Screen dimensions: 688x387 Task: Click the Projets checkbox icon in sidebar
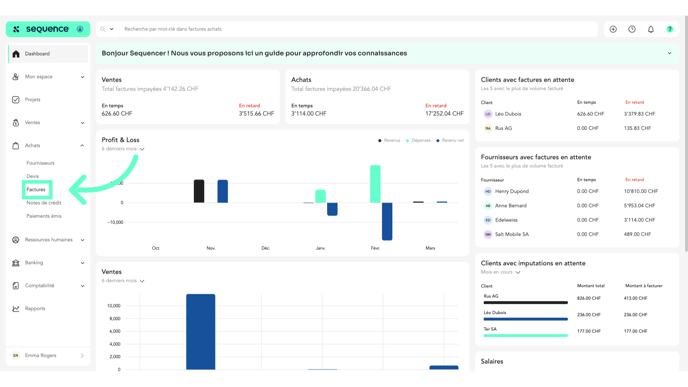coord(16,100)
